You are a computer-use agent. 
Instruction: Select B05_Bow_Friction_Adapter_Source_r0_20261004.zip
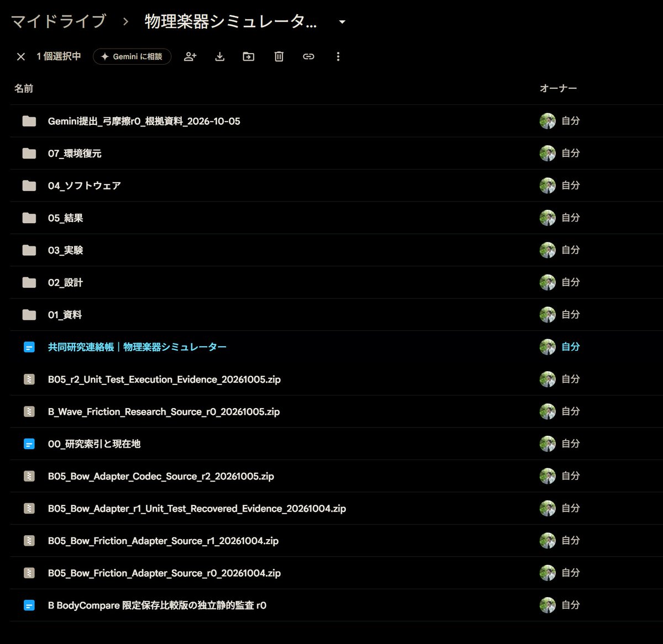(x=165, y=573)
